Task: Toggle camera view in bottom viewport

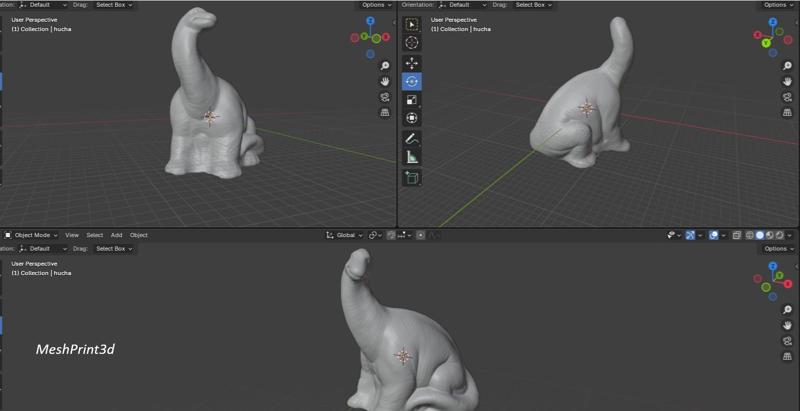Action: (x=787, y=341)
